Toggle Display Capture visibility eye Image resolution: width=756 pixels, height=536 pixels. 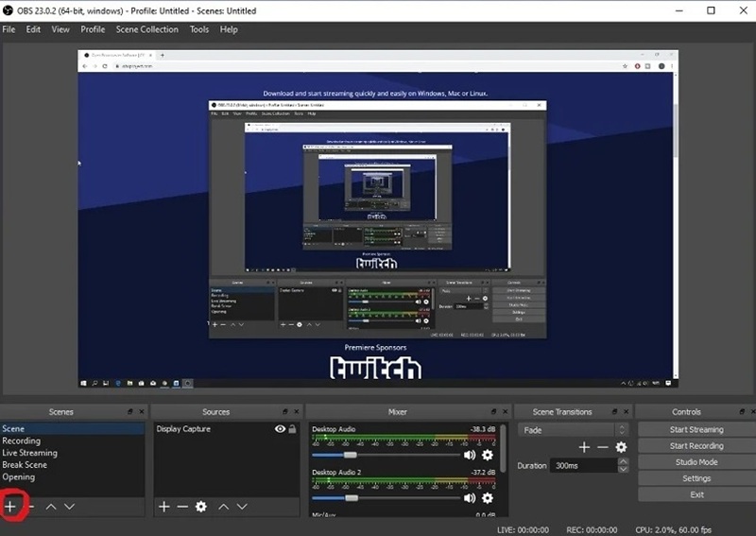[x=280, y=429]
